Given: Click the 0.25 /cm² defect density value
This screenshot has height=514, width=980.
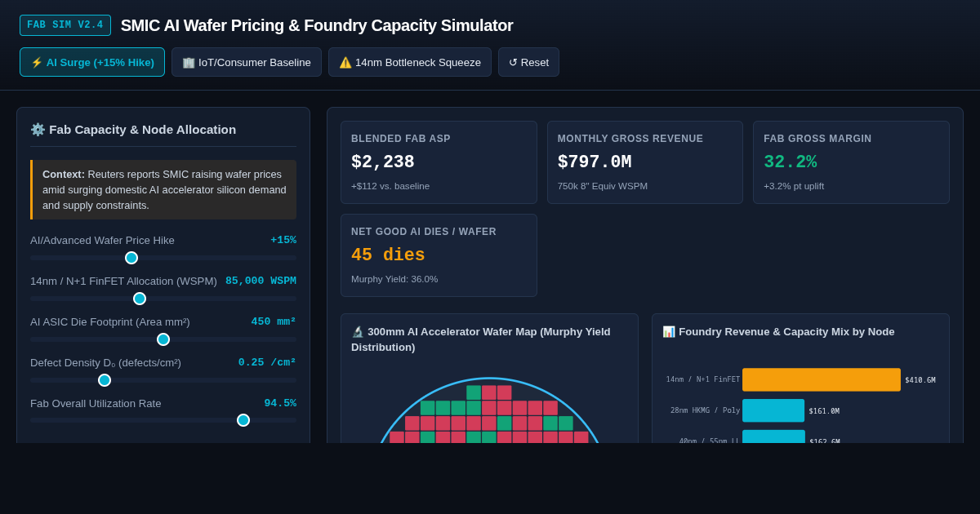Looking at the screenshot, I should (x=267, y=363).
